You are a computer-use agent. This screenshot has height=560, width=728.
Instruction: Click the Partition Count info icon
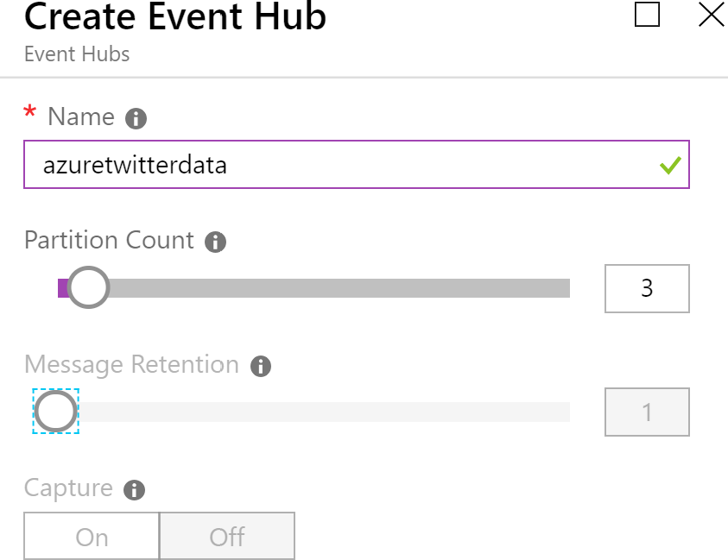215,242
